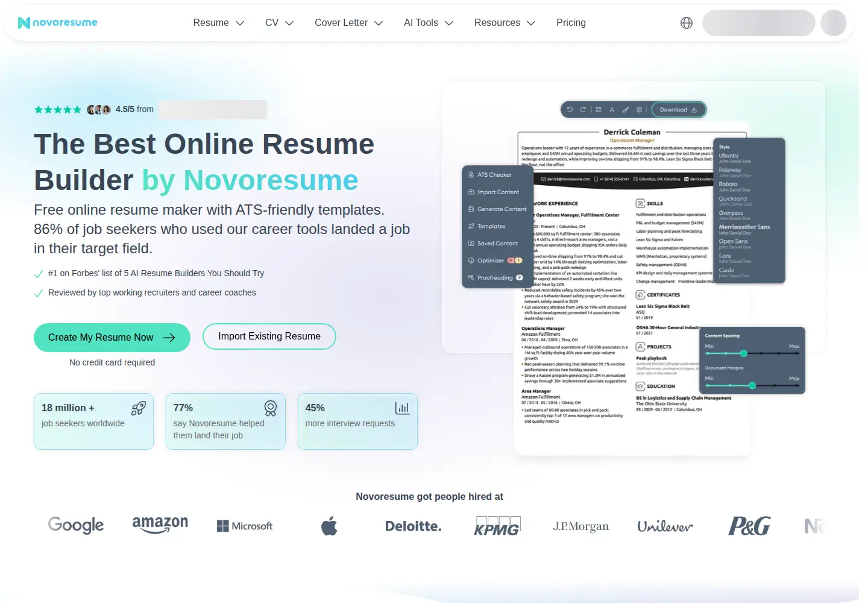This screenshot has width=868, height=603.
Task: Click the Novoresume logo
Action: coord(58,23)
